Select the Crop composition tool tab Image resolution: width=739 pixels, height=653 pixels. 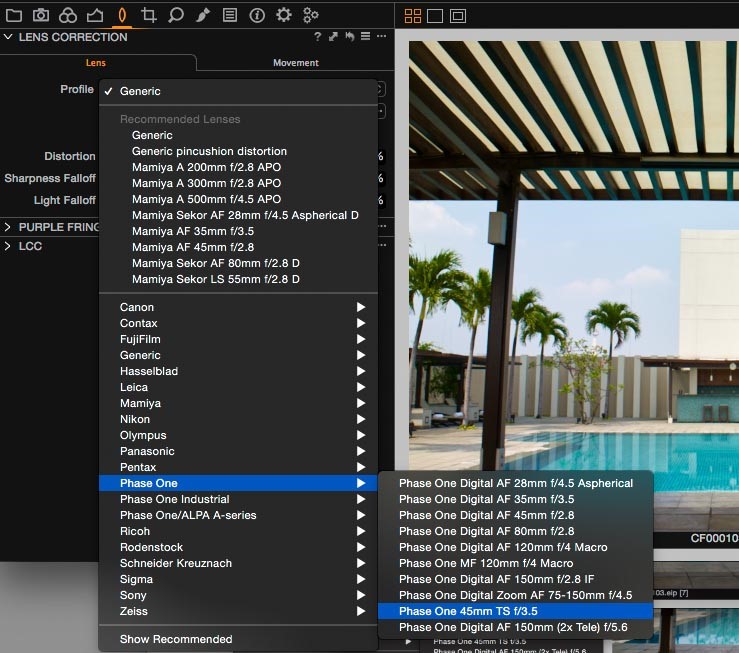click(x=149, y=15)
